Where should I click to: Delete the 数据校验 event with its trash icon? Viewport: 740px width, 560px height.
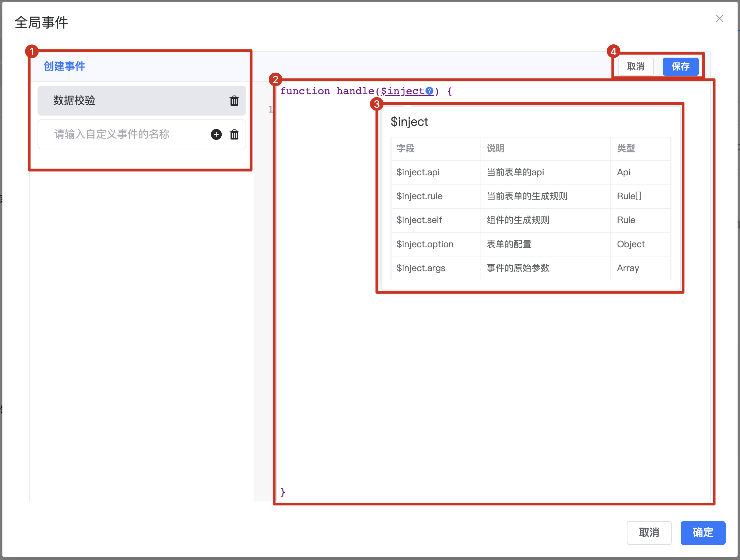coord(234,101)
